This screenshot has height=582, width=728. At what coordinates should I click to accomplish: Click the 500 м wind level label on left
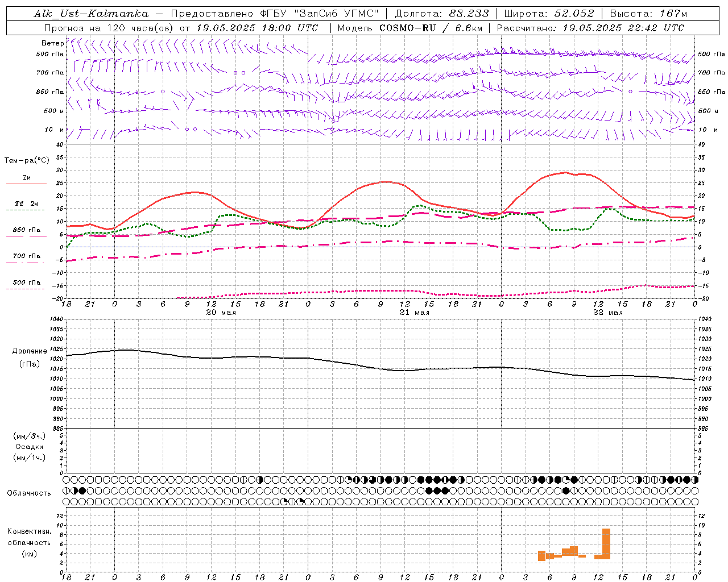(x=54, y=111)
